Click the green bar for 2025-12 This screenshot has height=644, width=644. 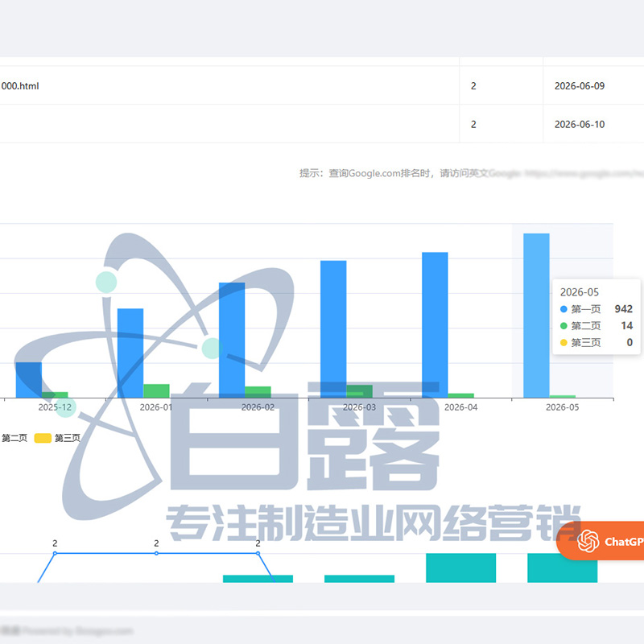(x=55, y=395)
